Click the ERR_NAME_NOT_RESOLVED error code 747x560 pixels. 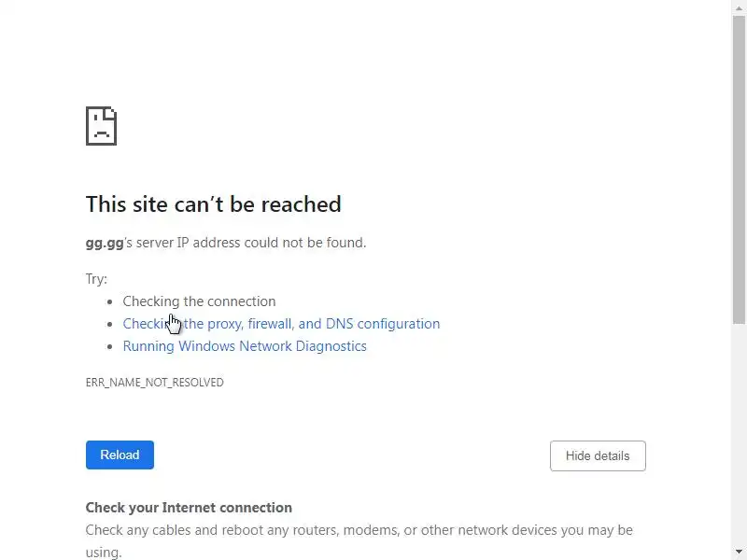point(154,383)
